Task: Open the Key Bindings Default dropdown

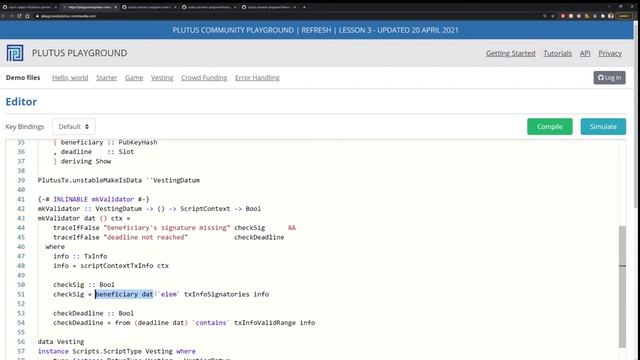Action: pyautogui.click(x=73, y=127)
